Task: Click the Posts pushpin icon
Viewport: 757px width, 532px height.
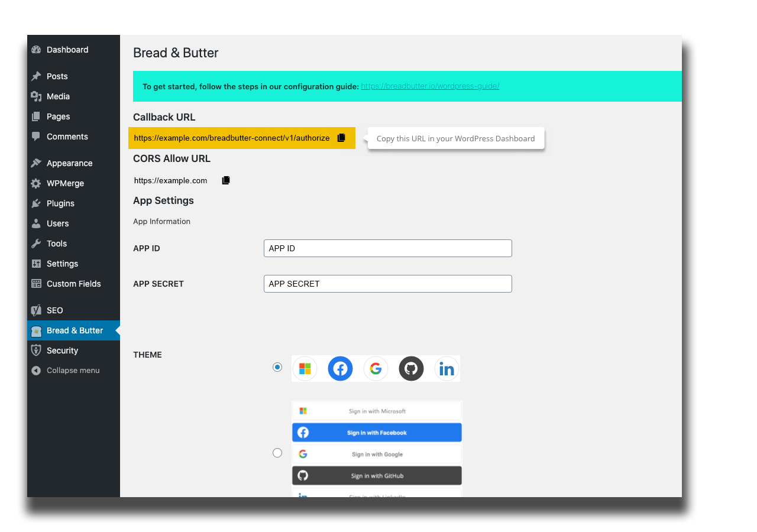Action: [36, 76]
